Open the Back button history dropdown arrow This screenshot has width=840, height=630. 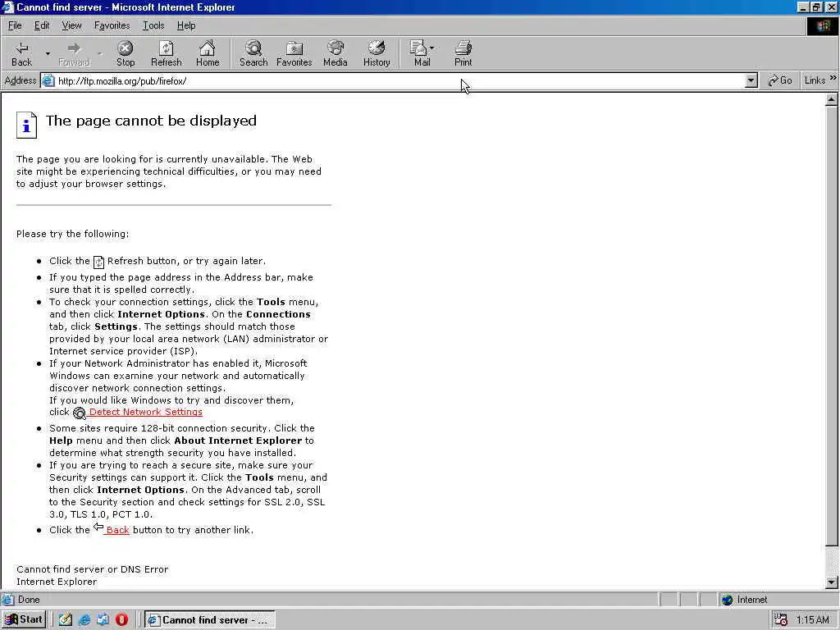click(47, 53)
